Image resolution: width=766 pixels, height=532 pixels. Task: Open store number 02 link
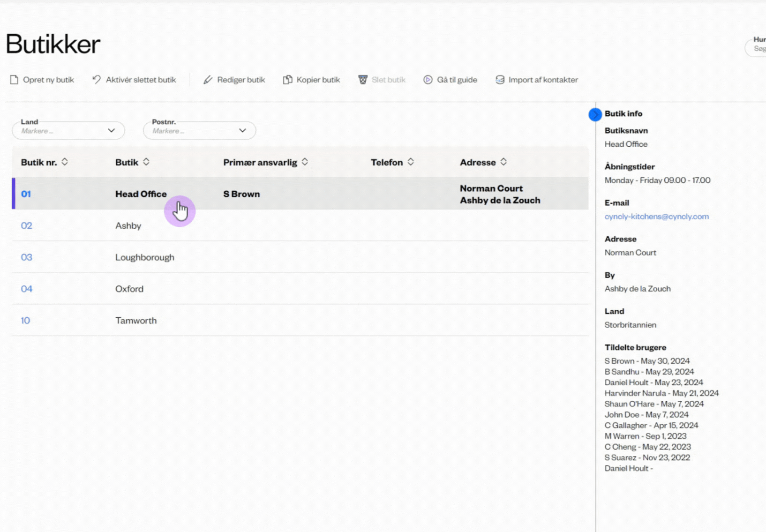coord(27,225)
